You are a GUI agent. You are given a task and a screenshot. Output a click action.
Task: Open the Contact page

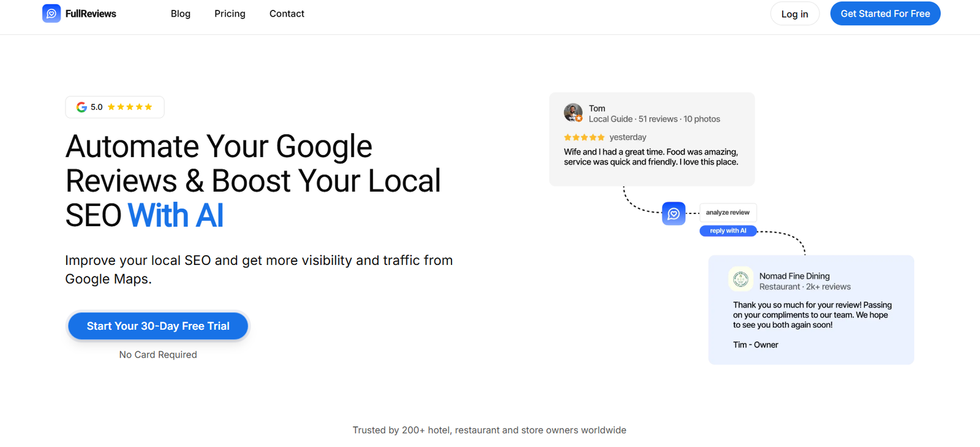[287, 13]
